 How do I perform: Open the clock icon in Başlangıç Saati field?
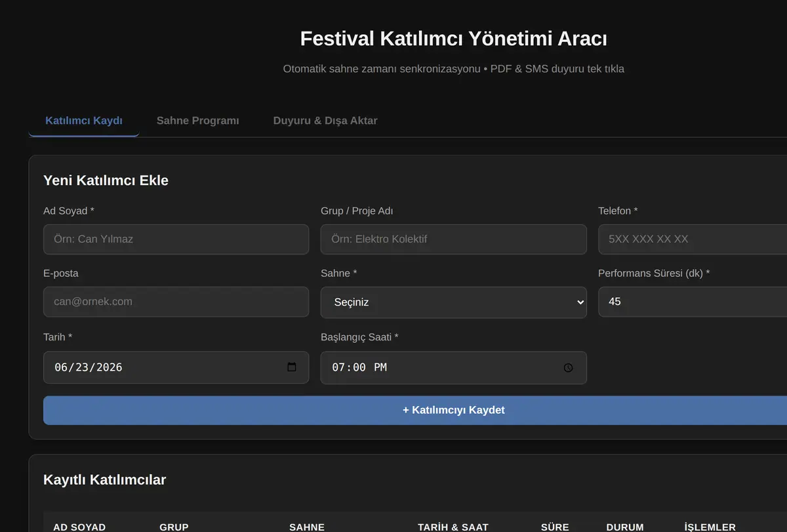coord(568,368)
